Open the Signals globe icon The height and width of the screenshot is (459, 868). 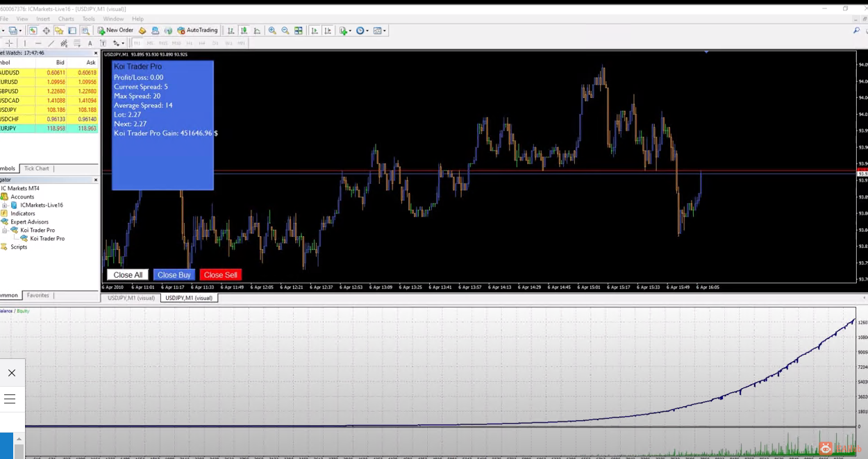(168, 31)
